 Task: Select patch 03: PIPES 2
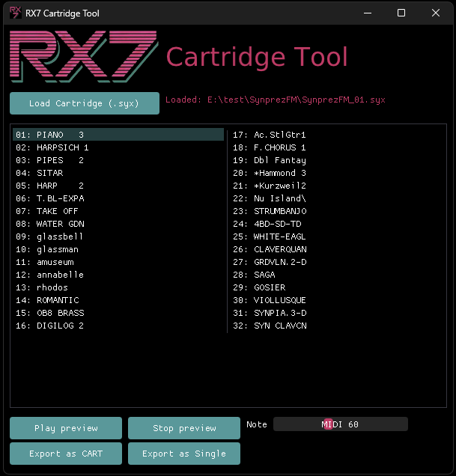pyautogui.click(x=118, y=160)
